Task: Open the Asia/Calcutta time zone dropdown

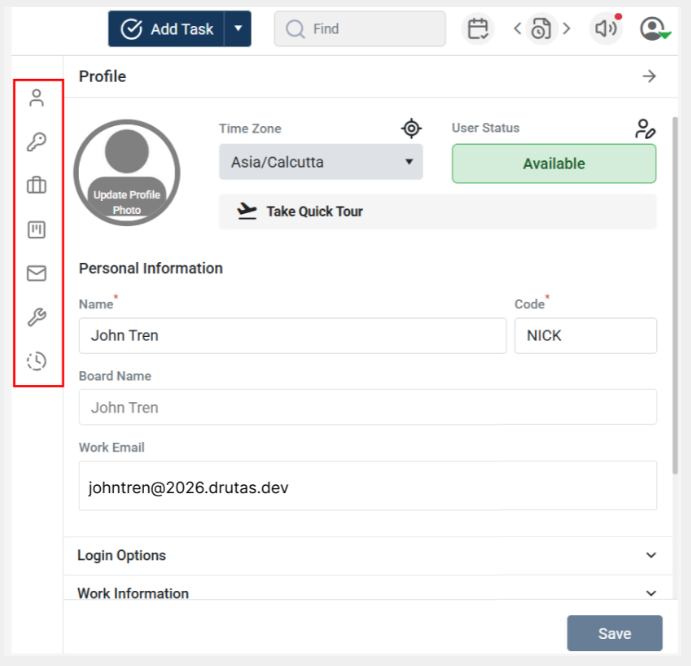Action: pyautogui.click(x=320, y=162)
